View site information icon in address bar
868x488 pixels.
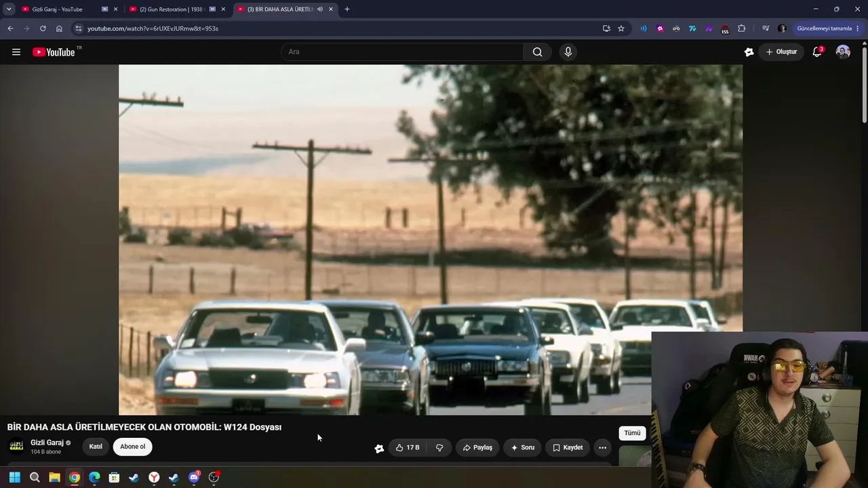pyautogui.click(x=79, y=28)
